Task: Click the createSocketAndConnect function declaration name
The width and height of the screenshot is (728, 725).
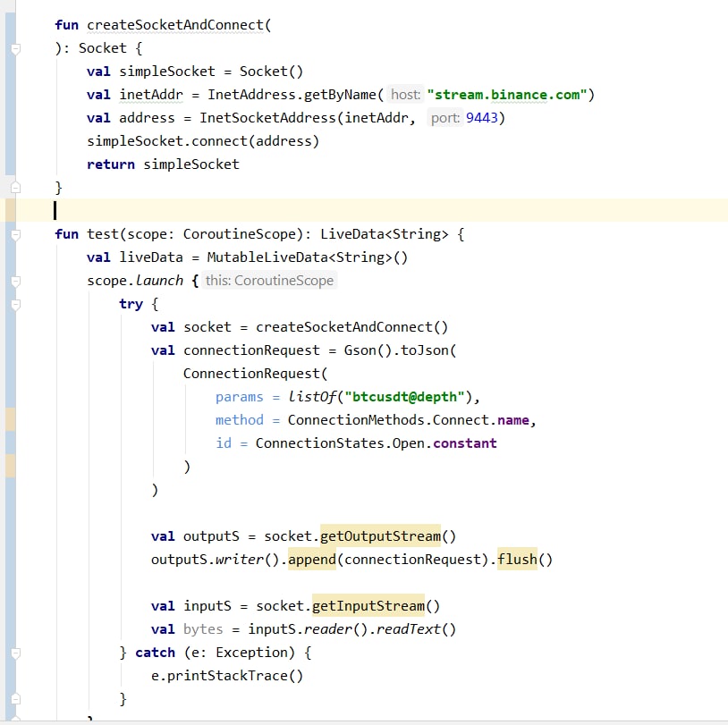Action: tap(175, 25)
